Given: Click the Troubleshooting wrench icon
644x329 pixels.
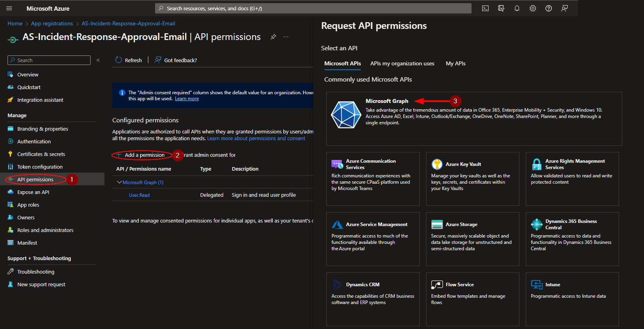Looking at the screenshot, I should (x=10, y=272).
